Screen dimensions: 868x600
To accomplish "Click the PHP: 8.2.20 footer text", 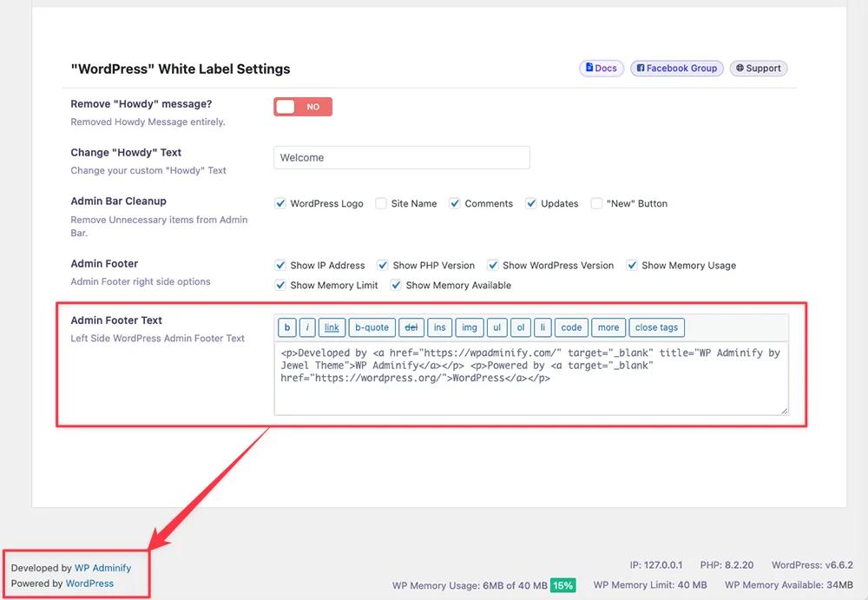I will (x=727, y=565).
